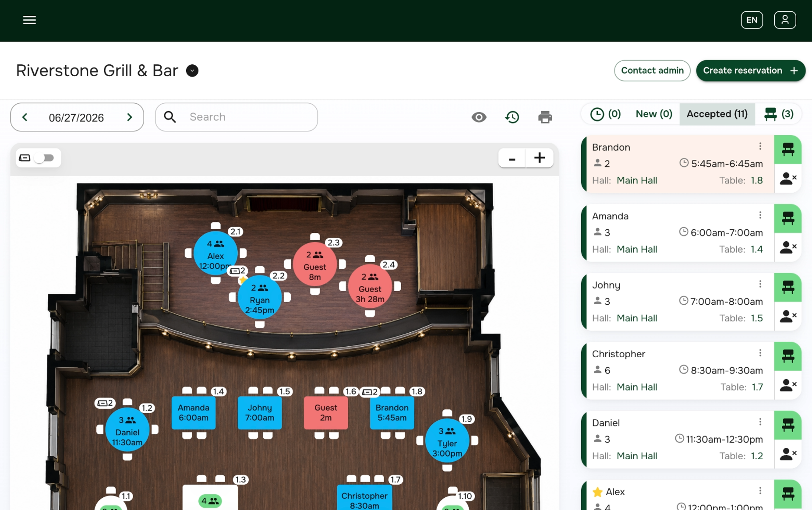Select red table 1.6 Guest 2m
The image size is (812, 510).
(x=326, y=413)
